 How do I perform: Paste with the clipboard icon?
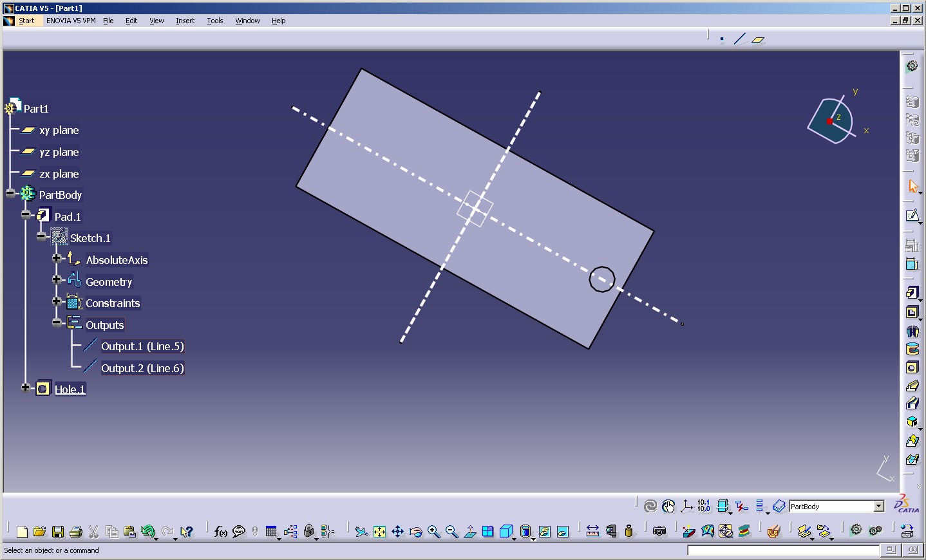coord(130,532)
